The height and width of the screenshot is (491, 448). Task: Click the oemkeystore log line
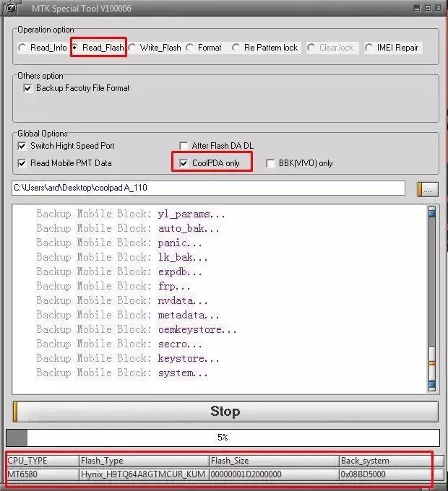(137, 329)
